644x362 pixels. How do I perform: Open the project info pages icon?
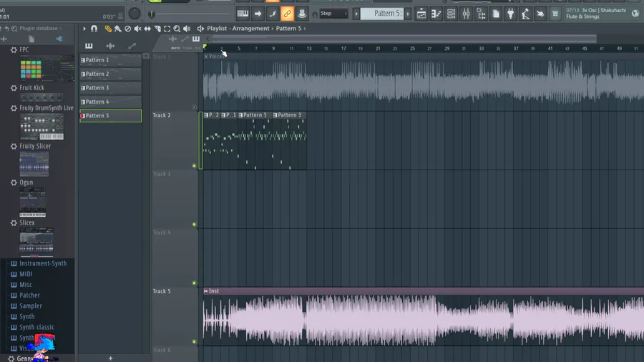496,14
